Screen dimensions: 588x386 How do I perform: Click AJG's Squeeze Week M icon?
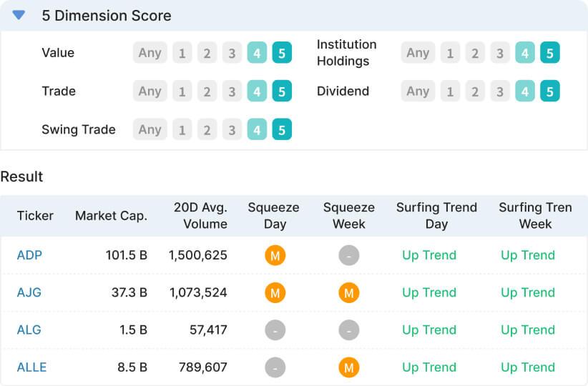pyautogui.click(x=349, y=292)
